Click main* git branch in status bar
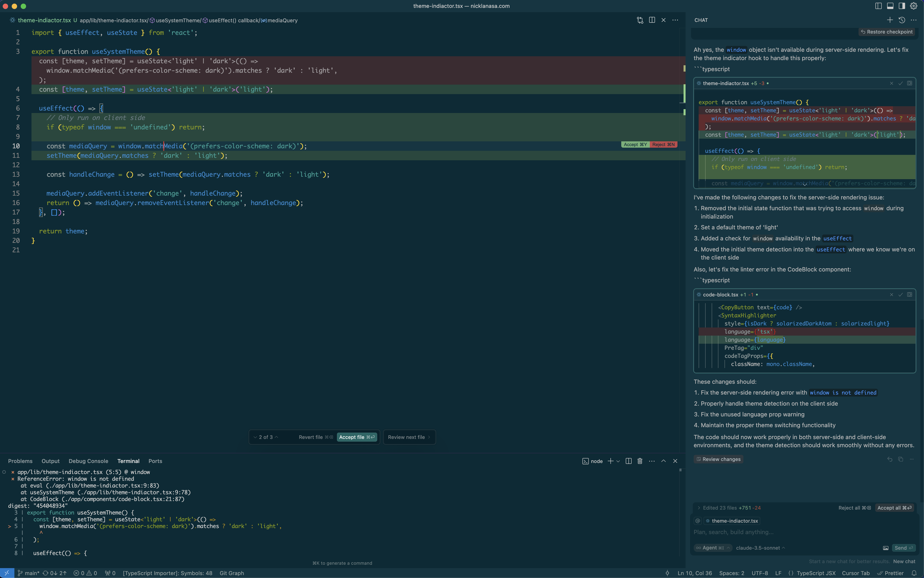Screen dimensions: 924x578 coord(29,573)
